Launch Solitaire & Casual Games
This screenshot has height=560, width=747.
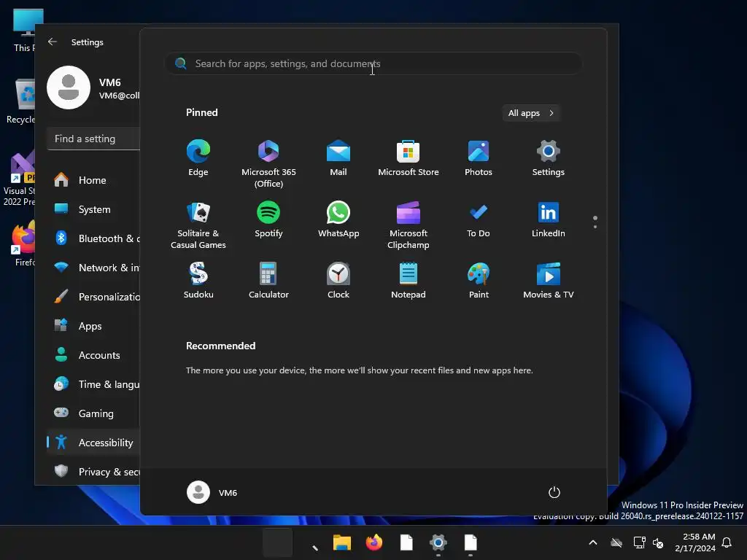point(198,225)
